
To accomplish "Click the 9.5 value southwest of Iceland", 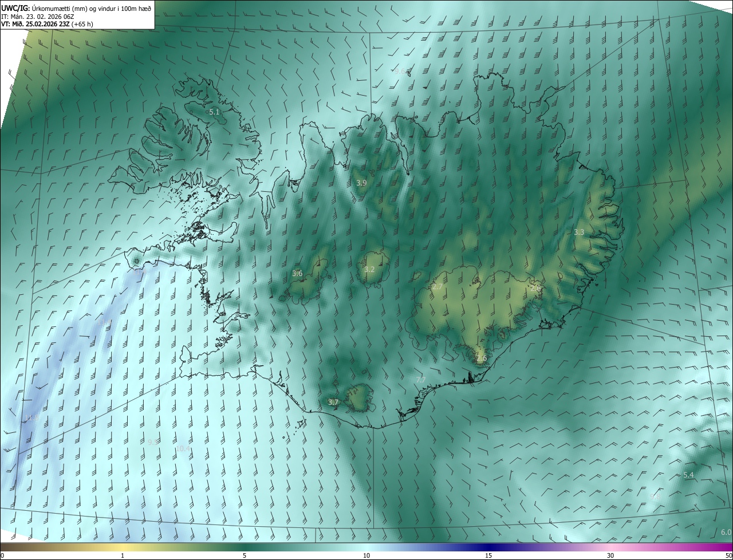I will coord(153,442).
